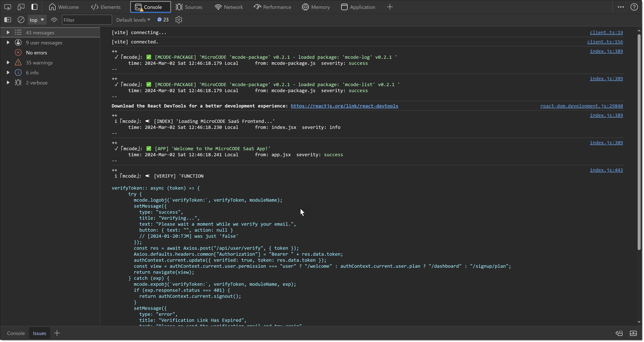Focus the Filter input field
The height and width of the screenshot is (342, 644).
point(87,20)
